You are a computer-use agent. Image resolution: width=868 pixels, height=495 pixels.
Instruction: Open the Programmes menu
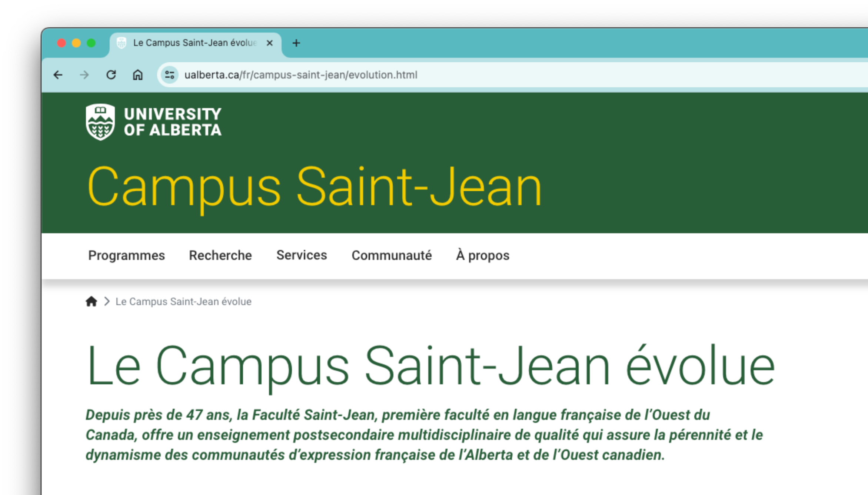[x=126, y=255]
